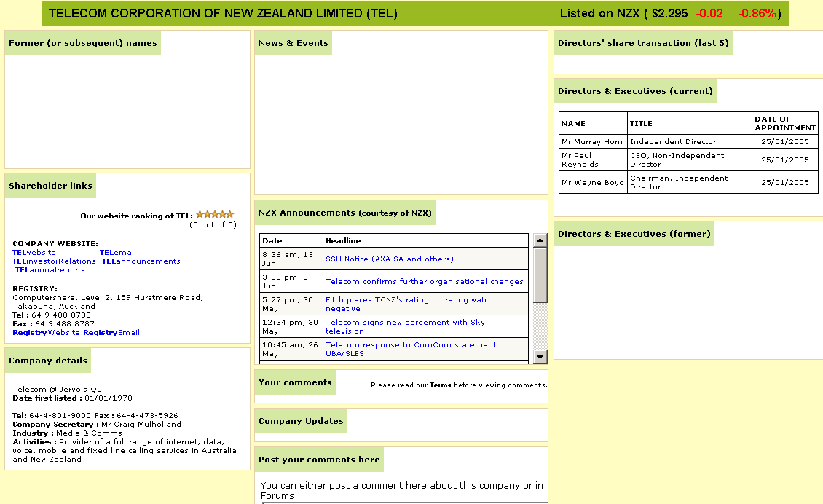This screenshot has height=504, width=823.
Task: Click the Mr Paul Reynolds name cell
Action: point(593,160)
